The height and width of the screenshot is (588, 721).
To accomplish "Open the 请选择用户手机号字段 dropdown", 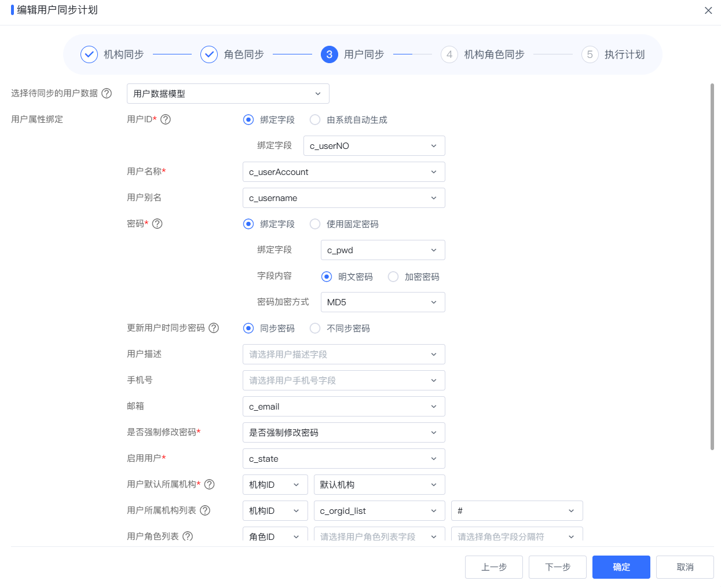I will pos(344,381).
